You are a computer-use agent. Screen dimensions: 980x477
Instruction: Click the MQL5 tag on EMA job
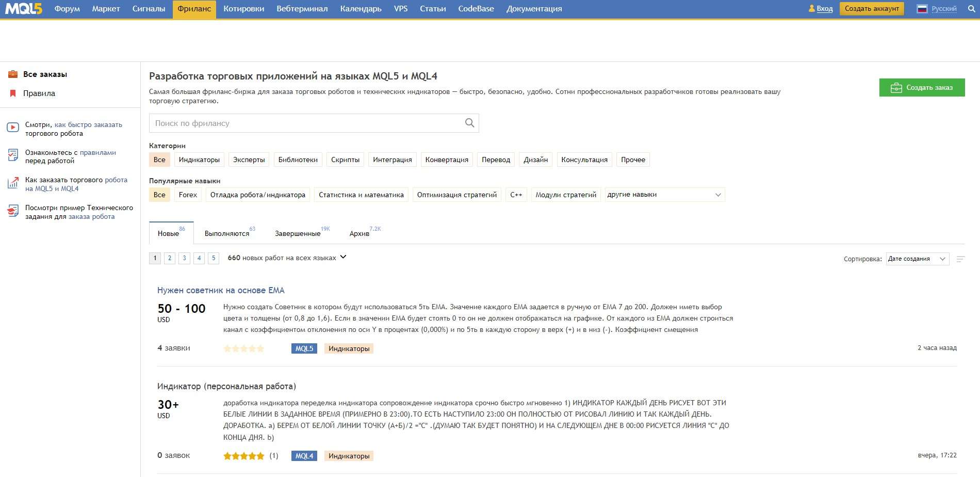[304, 348]
